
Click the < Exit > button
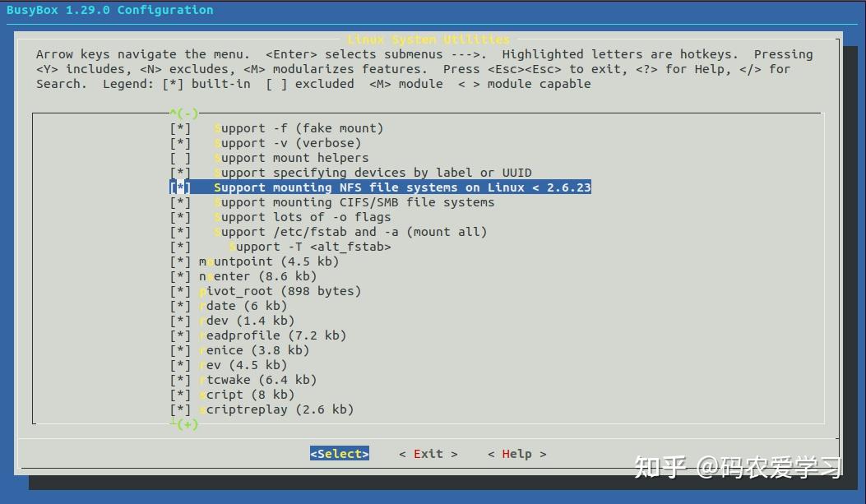click(427, 453)
